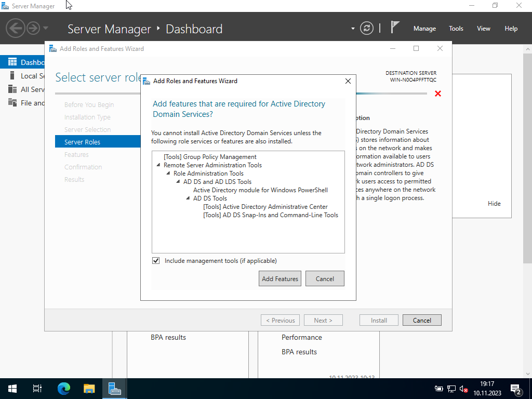
Task: Select the Dashboard icon in the sidebar
Action: [12, 62]
